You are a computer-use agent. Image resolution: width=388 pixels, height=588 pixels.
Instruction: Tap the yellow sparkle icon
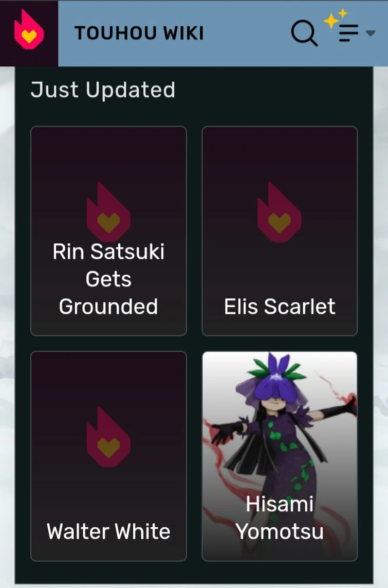coord(335,19)
